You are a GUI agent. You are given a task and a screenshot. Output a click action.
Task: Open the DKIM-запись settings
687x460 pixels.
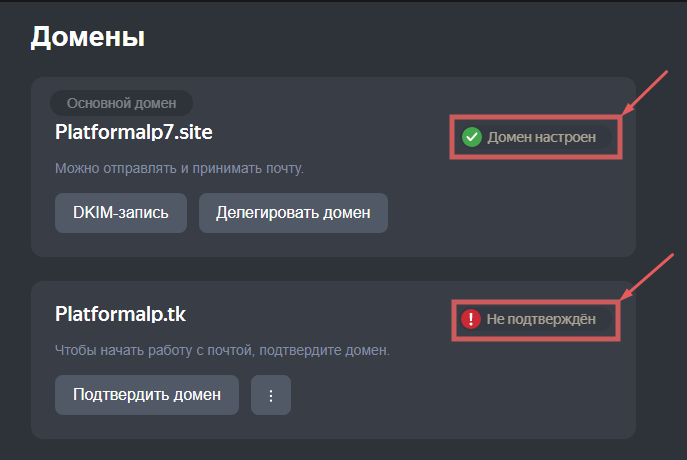121,213
